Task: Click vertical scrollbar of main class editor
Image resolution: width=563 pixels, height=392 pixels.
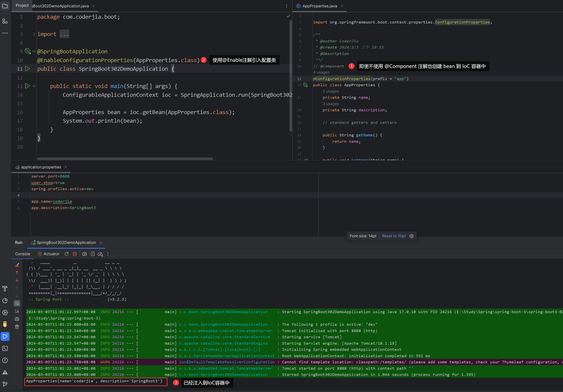Action: click(x=291, y=76)
